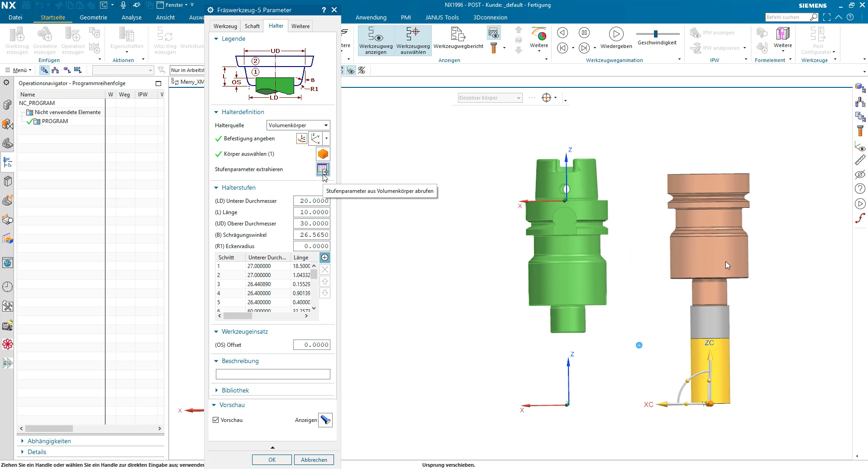Click the Anzeigen preview flashlight icon
Viewport: 868px width, 469px height.
325,420
